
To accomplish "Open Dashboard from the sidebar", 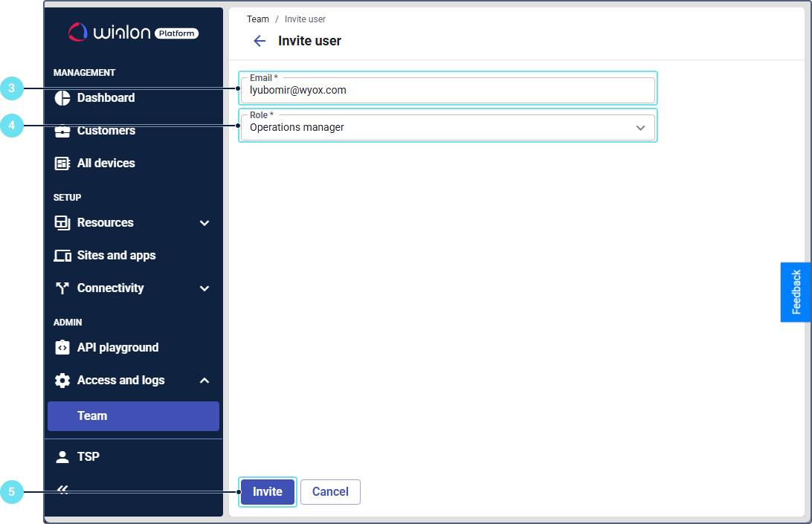I will [106, 98].
